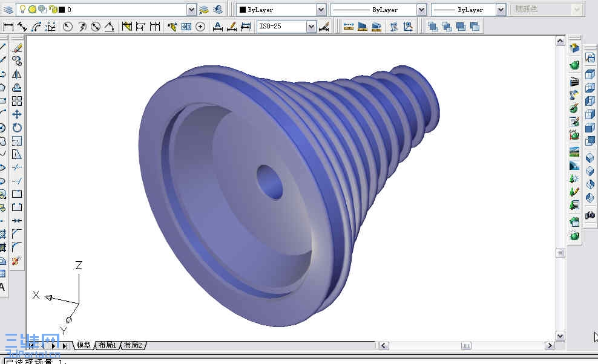Switch to the 模型 tab
The width and height of the screenshot is (598, 364).
(84, 345)
